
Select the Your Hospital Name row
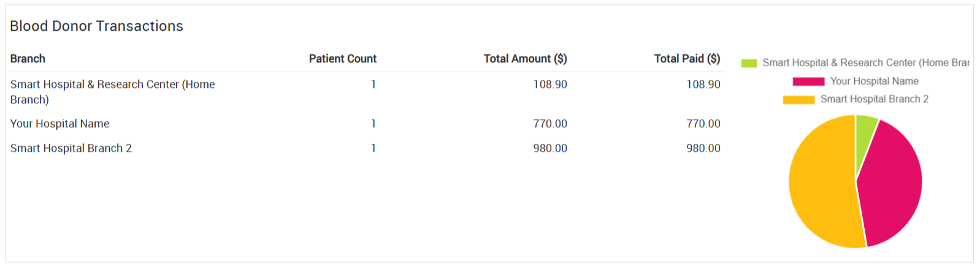(366, 123)
